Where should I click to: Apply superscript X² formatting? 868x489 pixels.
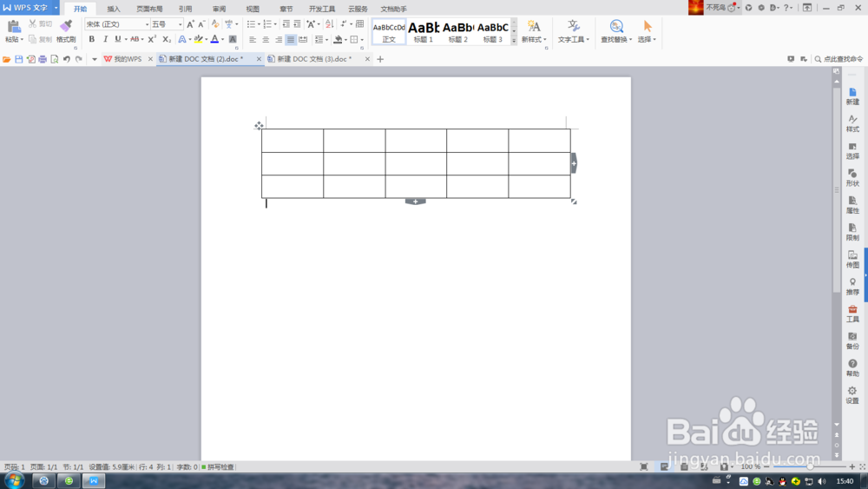pos(152,39)
